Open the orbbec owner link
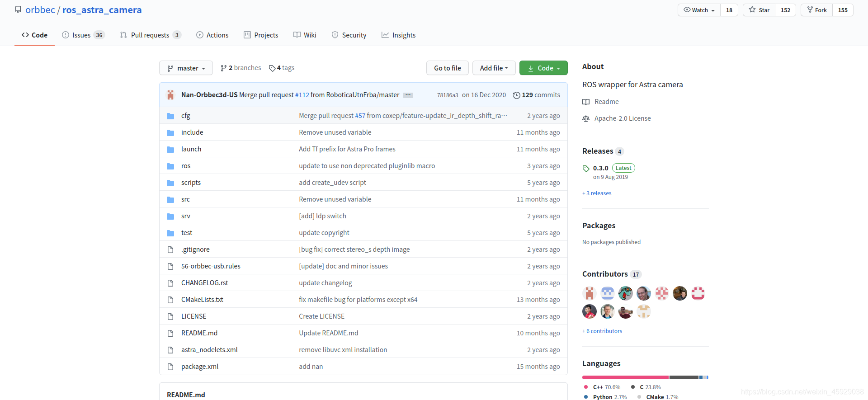The image size is (868, 400). pyautogui.click(x=40, y=10)
